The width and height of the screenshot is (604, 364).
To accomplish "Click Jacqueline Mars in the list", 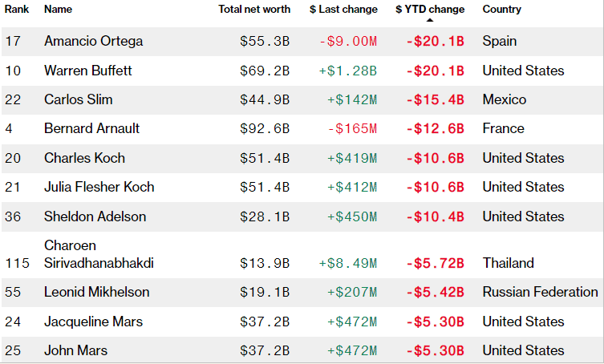I will point(93,322).
